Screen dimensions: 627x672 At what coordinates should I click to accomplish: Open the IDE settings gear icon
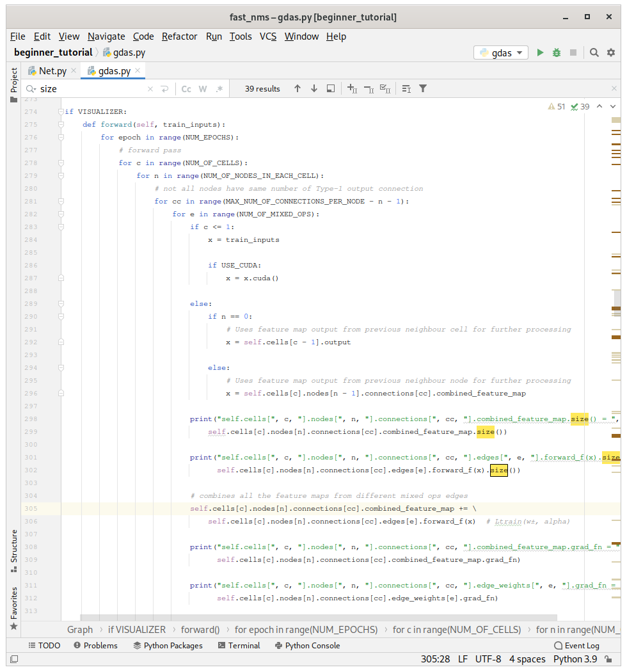point(611,53)
